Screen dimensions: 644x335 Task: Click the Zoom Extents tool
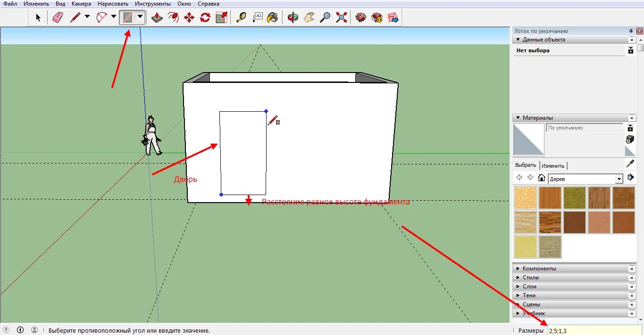pos(341,18)
